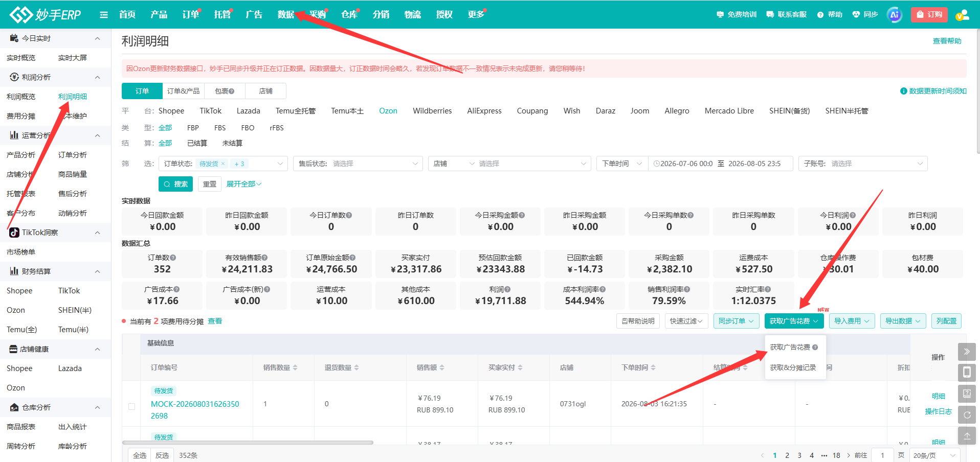980x462 pixels.
Task: Click the help icon beside 有效销售额
Action: [264, 258]
